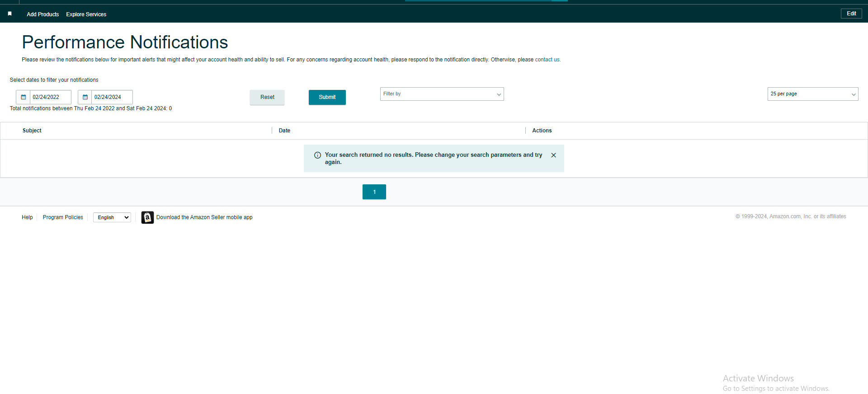Image resolution: width=868 pixels, height=394 pixels.
Task: Expand the 25 per page dropdown
Action: click(x=813, y=94)
